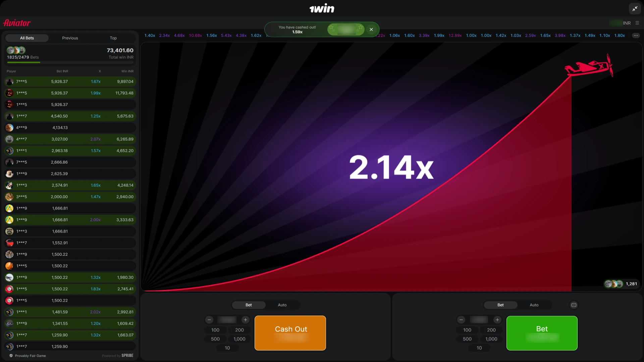Viewport: 644px width, 362px height.
Task: Click the Provably Fair Game shield icon
Action: point(11,356)
